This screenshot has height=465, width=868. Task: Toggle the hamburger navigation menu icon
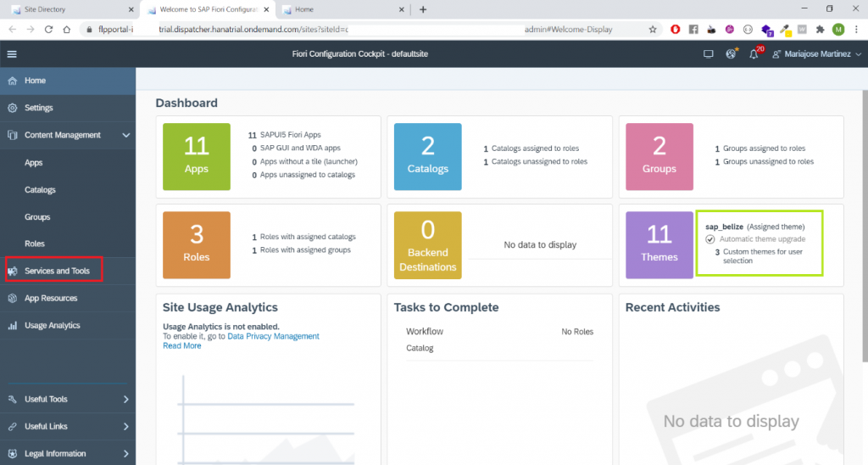pos(12,53)
